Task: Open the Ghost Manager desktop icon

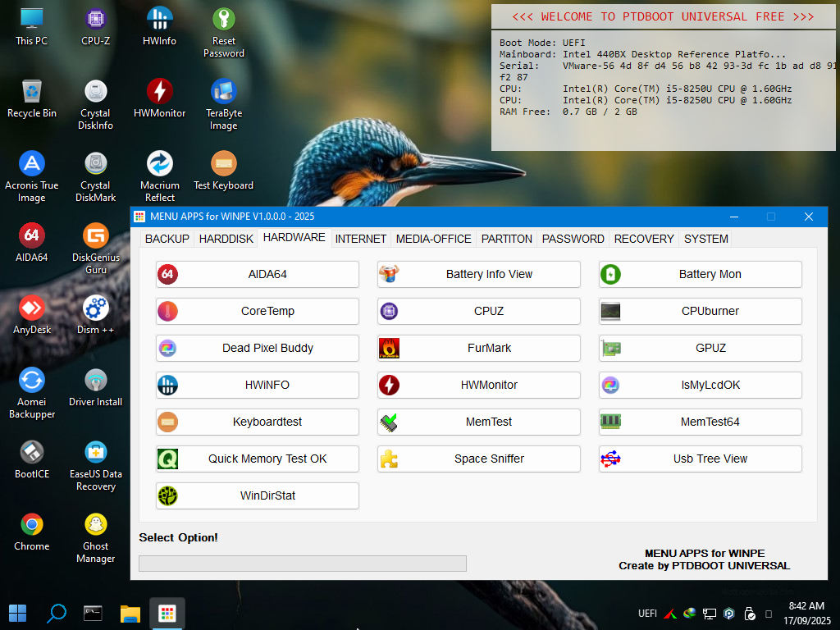Action: (x=96, y=525)
